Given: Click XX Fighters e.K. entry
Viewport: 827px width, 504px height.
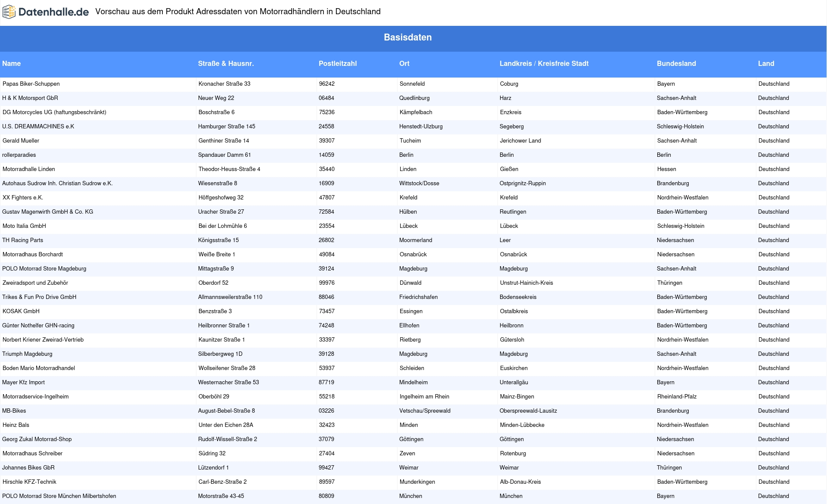Looking at the screenshot, I should click(x=23, y=198).
